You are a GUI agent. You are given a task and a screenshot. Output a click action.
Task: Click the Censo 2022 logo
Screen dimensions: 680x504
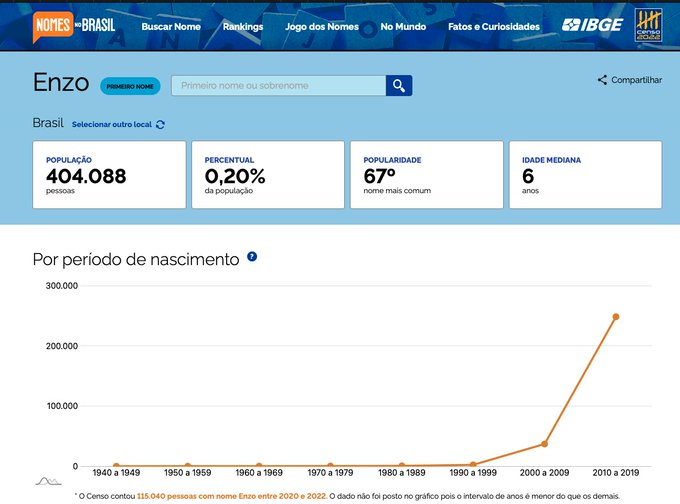(x=648, y=26)
